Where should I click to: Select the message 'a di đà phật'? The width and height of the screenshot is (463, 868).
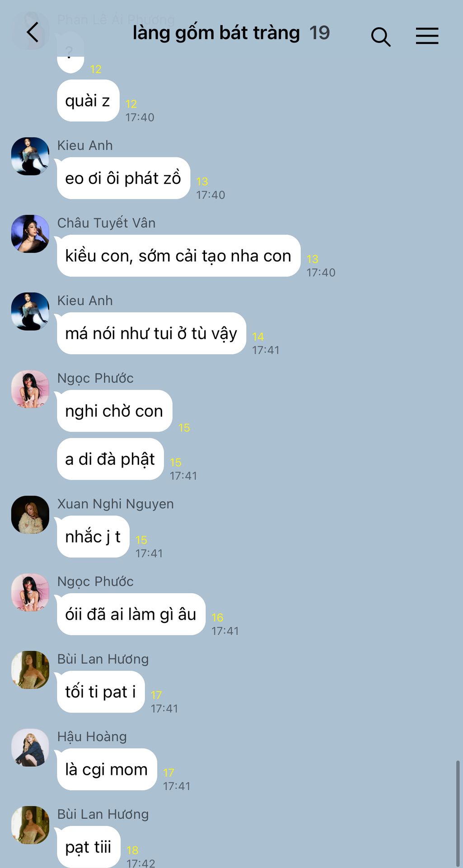110,459
